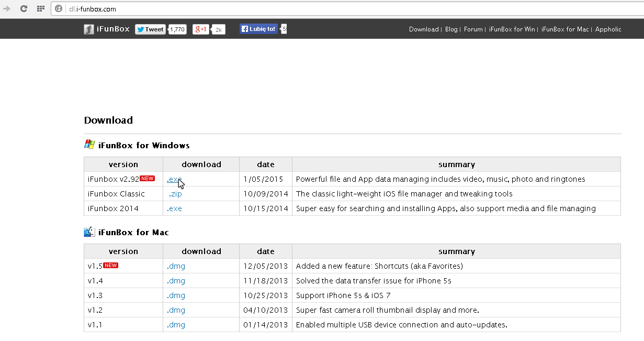
Task: Open the browser apps grid icon
Action: point(41,9)
